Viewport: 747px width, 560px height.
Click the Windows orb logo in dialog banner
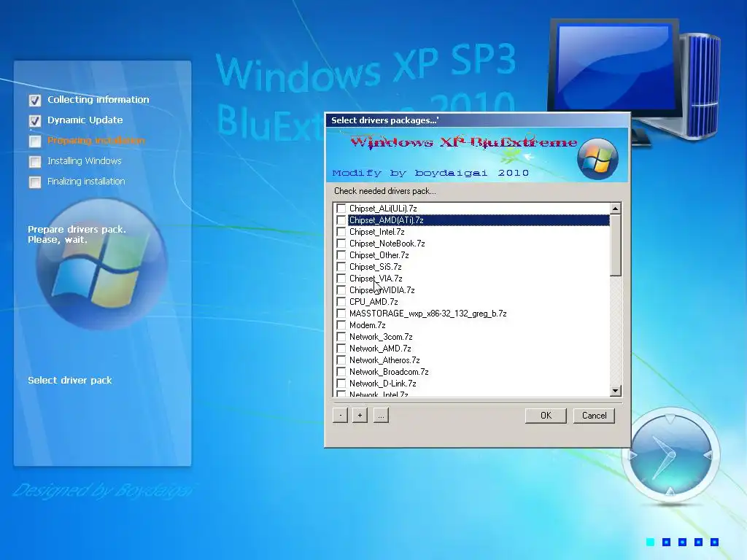click(597, 159)
